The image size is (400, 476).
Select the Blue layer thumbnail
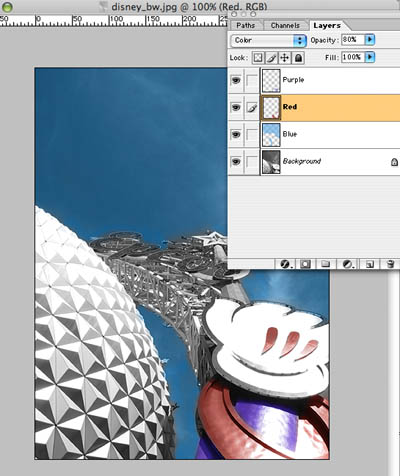point(271,134)
